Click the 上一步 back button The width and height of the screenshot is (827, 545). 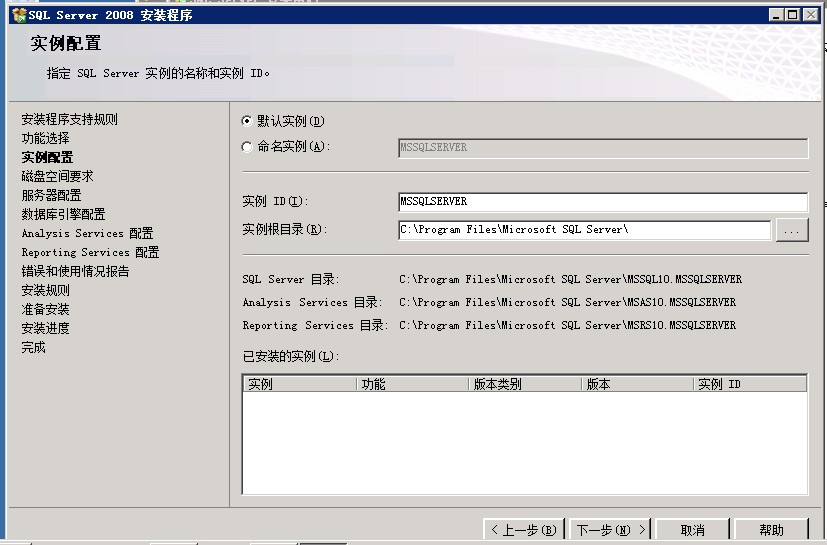pos(524,530)
